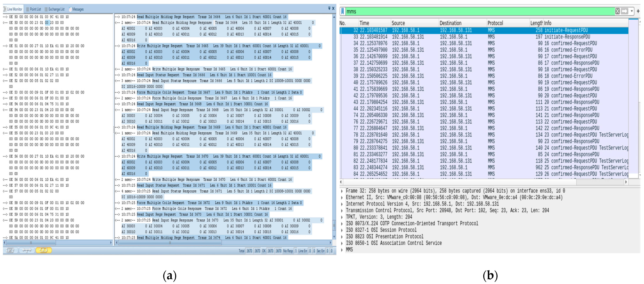Image resolution: width=644 pixels, height=284 pixels.
Task: Click the M mode icon button
Action: click(10, 250)
